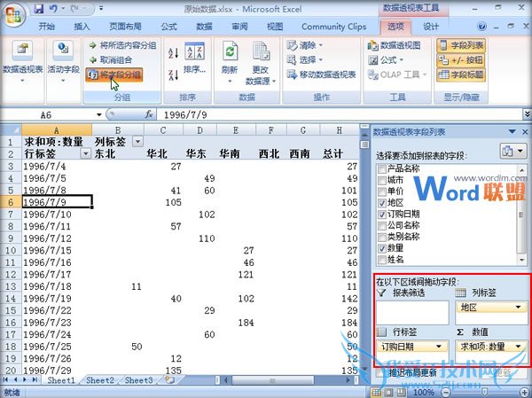Open the 数据 (Data) ribbon tab
532x398 pixels.
204,27
